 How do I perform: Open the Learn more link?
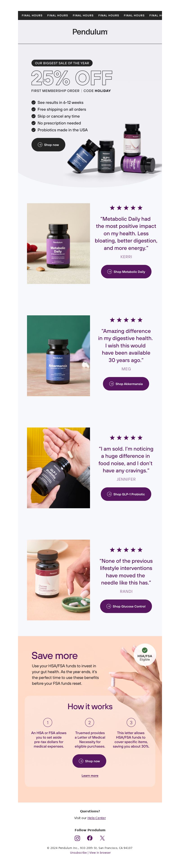click(x=90, y=776)
